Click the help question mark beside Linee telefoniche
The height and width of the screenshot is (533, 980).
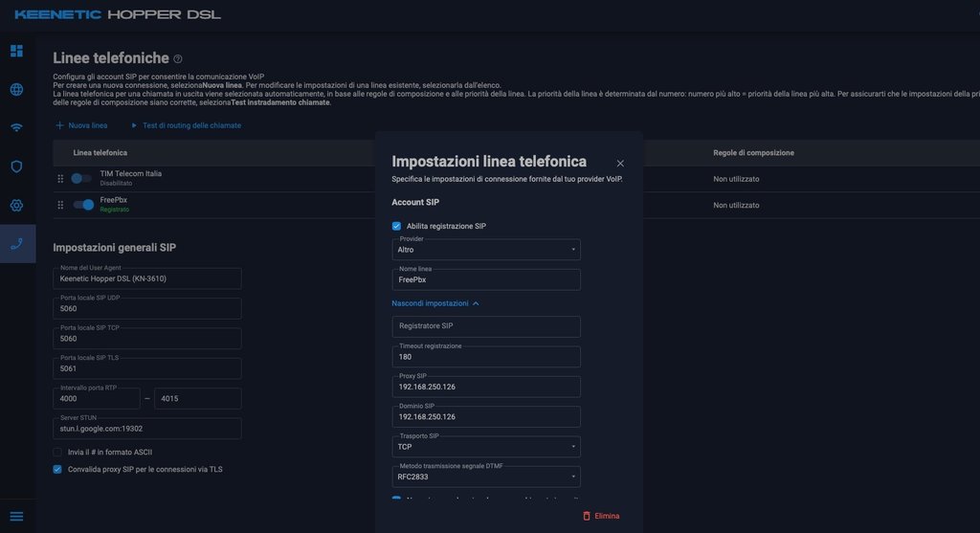click(178, 59)
